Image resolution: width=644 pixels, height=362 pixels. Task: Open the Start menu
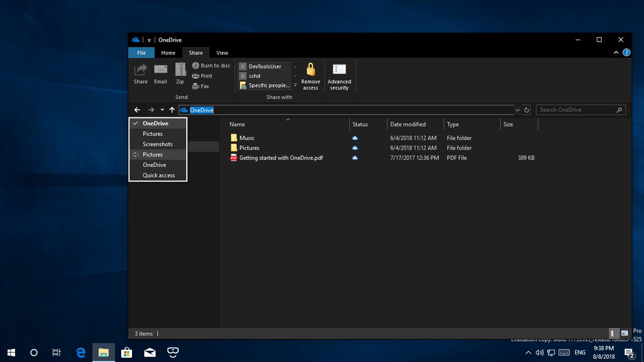pos(11,352)
